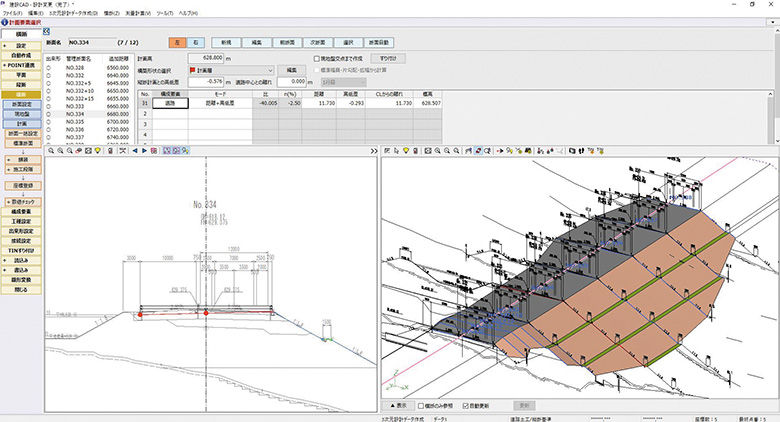The width and height of the screenshot is (780, 422).
Task: Click the 断面自動 button
Action: coord(379,43)
